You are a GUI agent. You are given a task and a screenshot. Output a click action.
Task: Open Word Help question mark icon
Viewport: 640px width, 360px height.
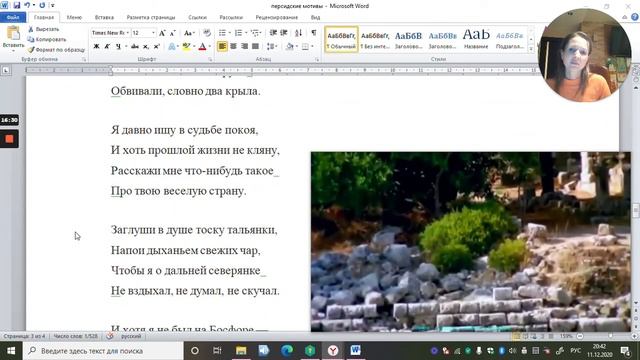click(x=635, y=17)
